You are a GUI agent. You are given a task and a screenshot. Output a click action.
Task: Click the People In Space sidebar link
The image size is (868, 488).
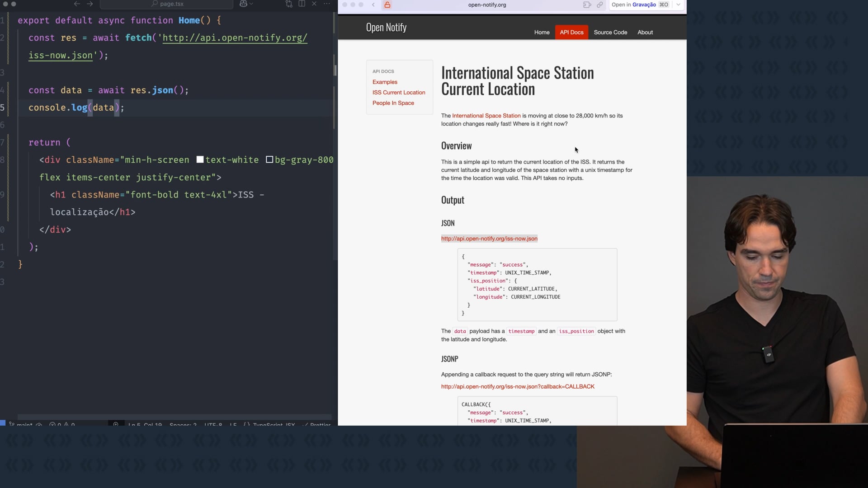coord(393,103)
